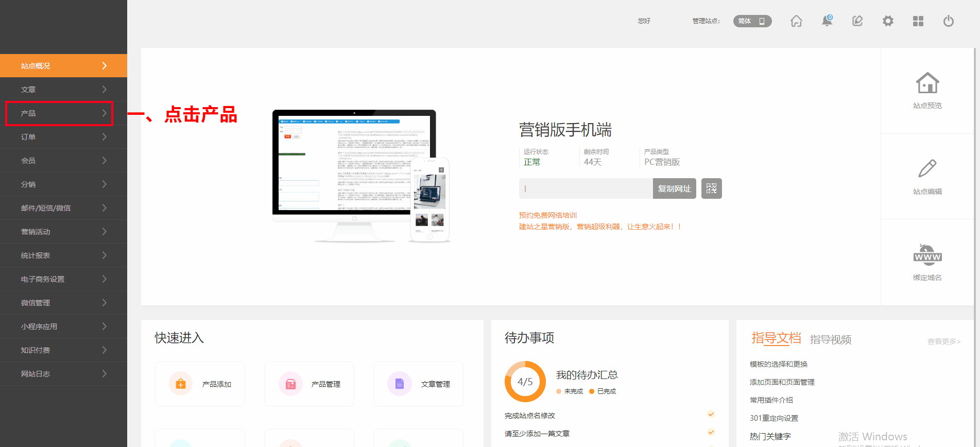The image size is (980, 447).
Task: Switch to the 指导文档 tab
Action: [x=776, y=338]
